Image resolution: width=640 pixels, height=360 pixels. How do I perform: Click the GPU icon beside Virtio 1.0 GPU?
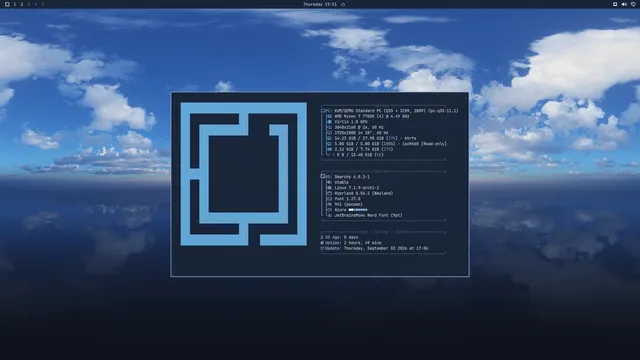(x=329, y=122)
